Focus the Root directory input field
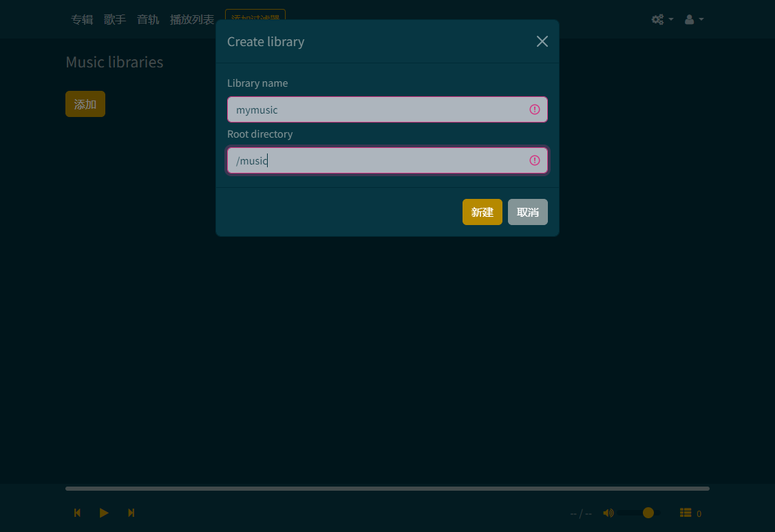775x532 pixels. tap(387, 160)
